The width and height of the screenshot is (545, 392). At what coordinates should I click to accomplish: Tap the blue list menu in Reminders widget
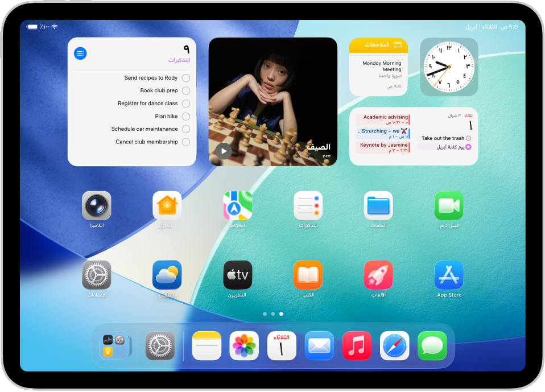(80, 53)
